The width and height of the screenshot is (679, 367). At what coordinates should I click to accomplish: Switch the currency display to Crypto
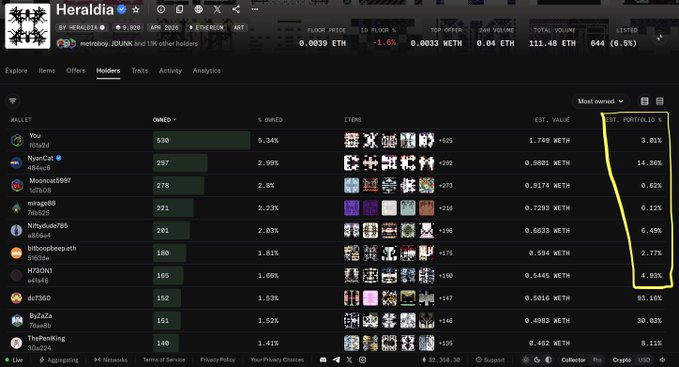click(622, 360)
